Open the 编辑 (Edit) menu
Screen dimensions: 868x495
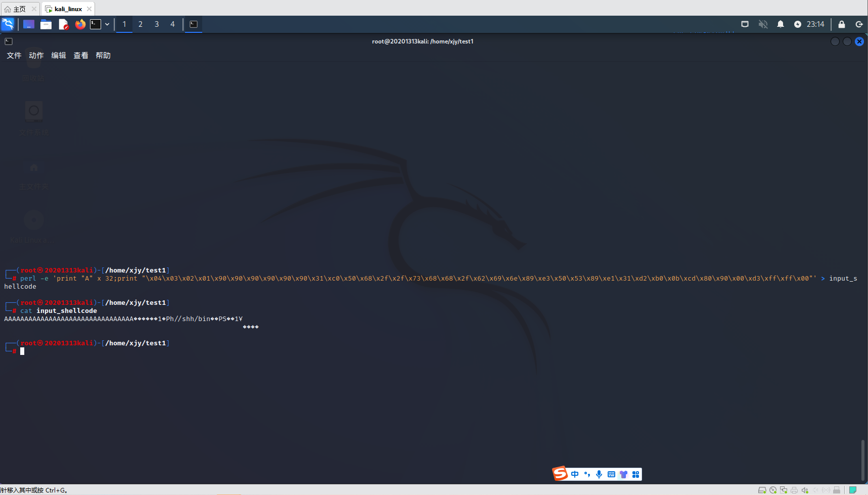click(x=59, y=56)
